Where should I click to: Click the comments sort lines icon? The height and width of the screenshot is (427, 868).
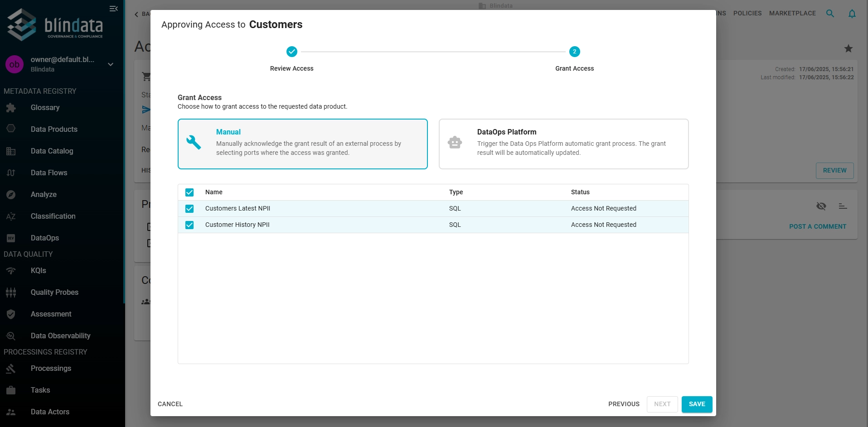[843, 206]
